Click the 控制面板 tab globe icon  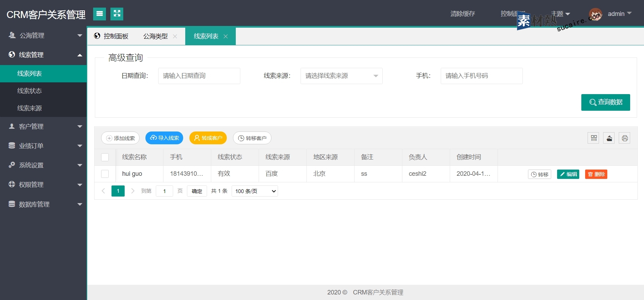tap(97, 36)
